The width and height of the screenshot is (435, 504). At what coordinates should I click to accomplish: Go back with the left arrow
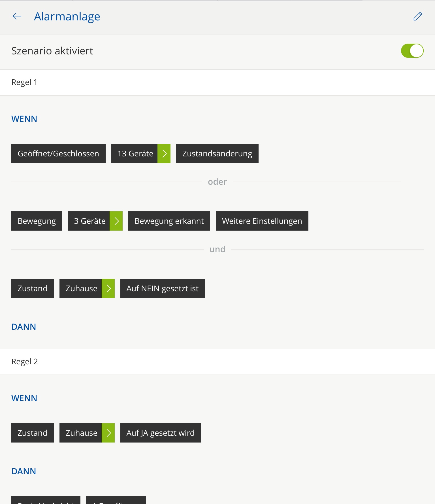[x=17, y=16]
